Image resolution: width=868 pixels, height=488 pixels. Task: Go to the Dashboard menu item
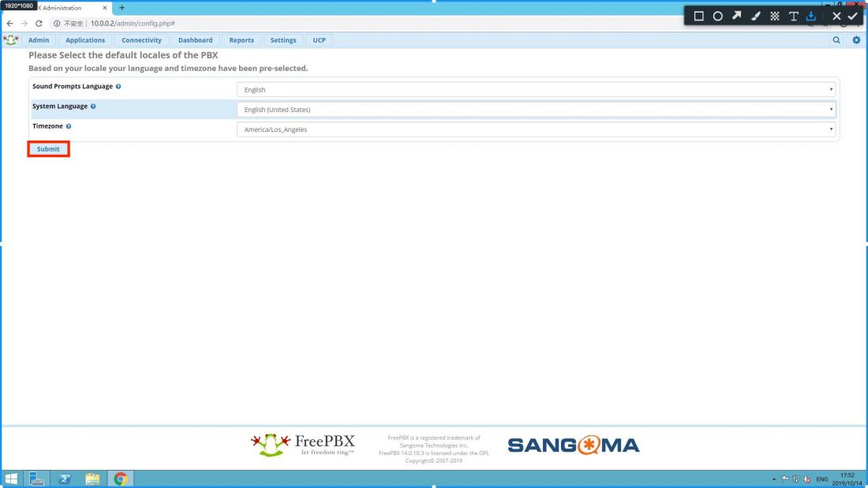(x=195, y=40)
